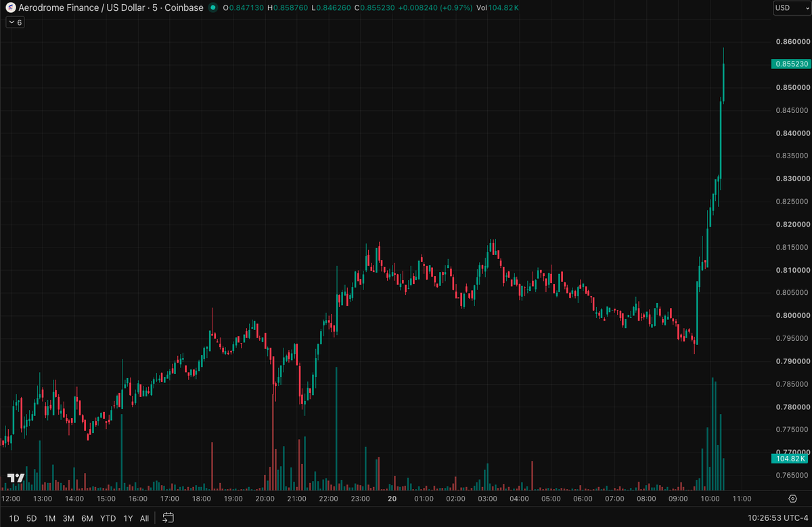Switch to the 3M range

68,518
